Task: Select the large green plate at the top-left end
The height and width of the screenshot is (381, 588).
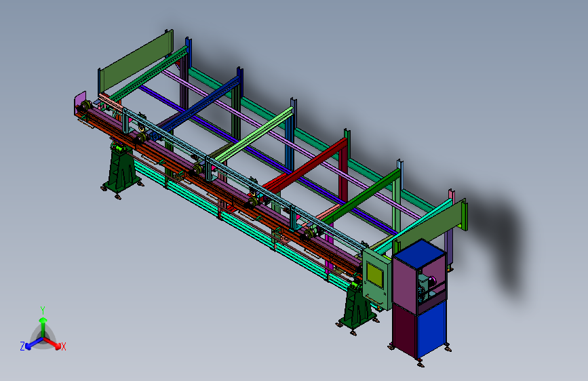Action: tap(136, 62)
